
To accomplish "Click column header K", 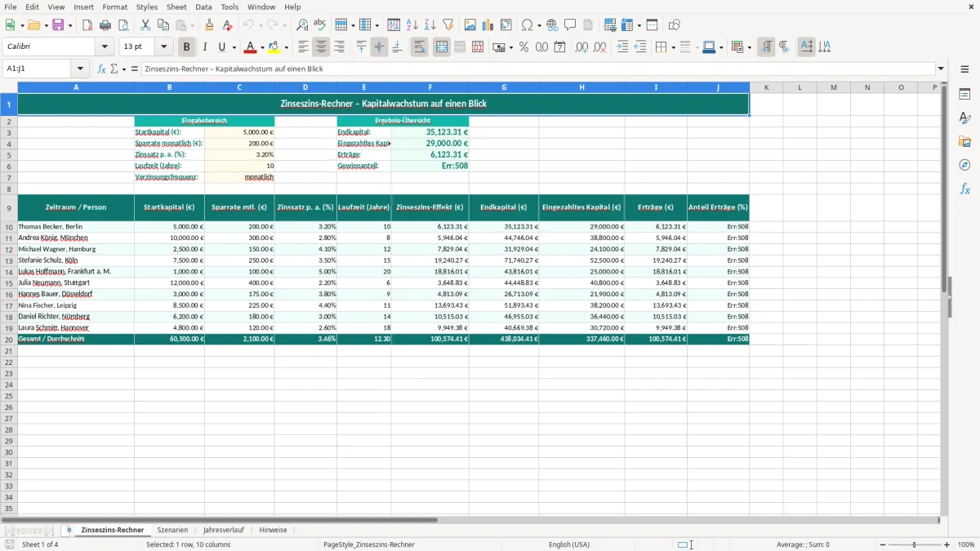I will click(x=766, y=87).
